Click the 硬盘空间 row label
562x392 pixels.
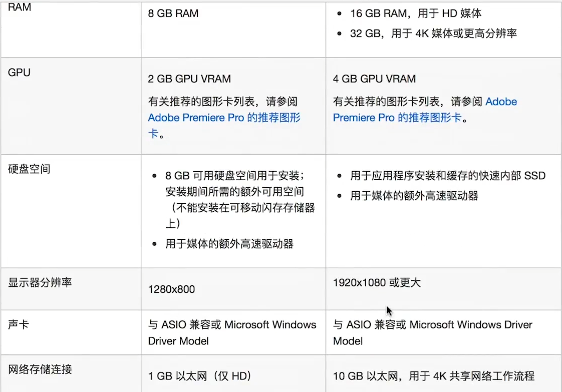[29, 169]
